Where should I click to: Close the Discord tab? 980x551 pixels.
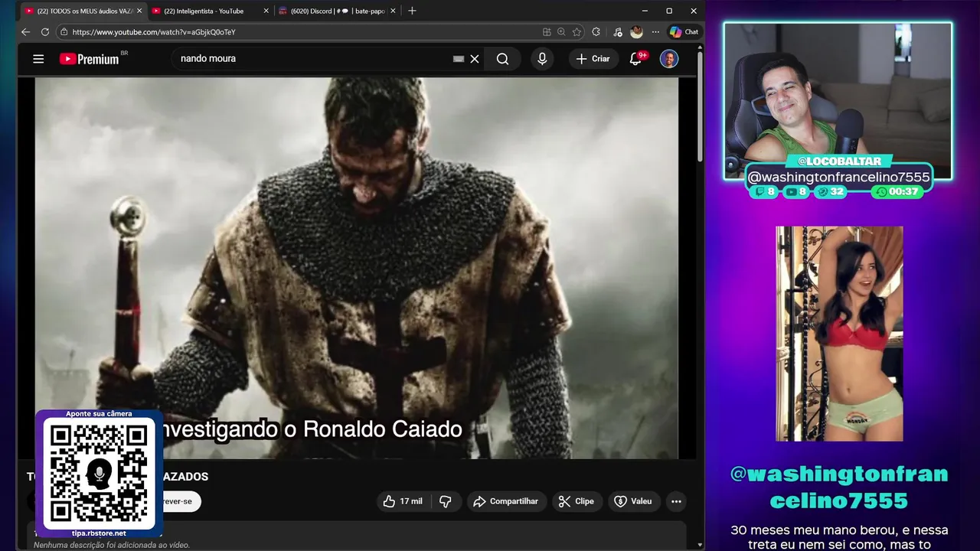394,11
